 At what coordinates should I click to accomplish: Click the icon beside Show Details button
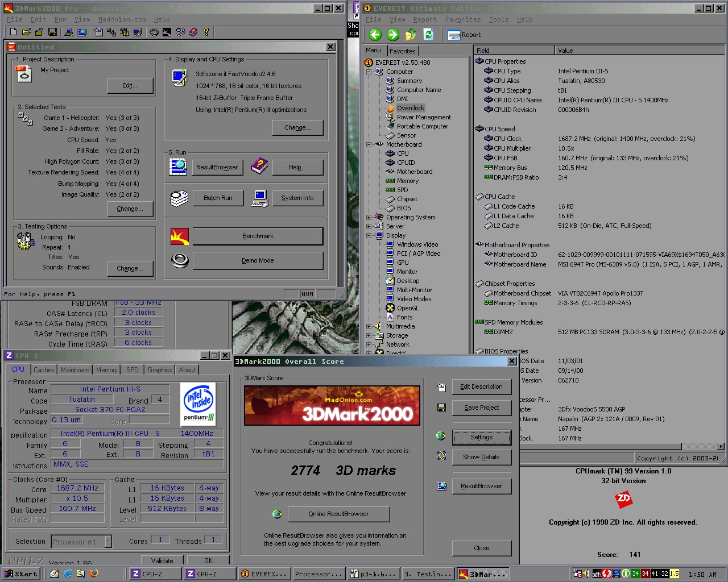click(441, 456)
